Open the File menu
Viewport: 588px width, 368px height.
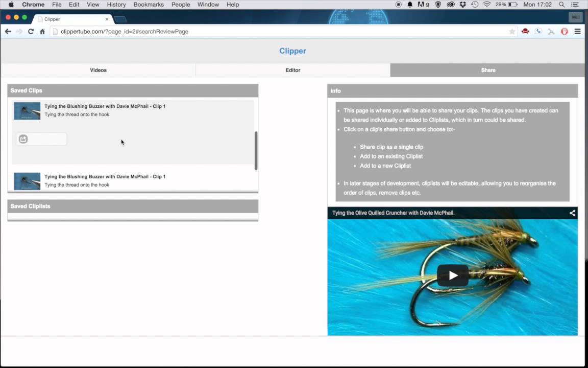pos(57,5)
